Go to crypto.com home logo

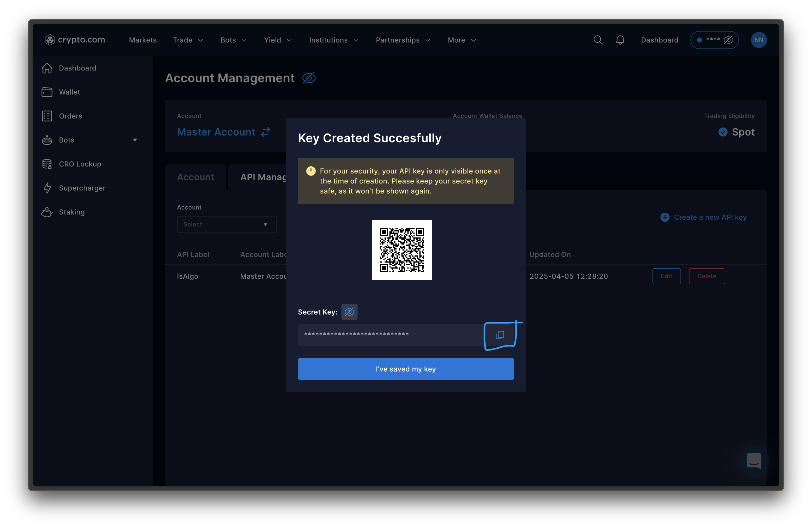pos(75,40)
